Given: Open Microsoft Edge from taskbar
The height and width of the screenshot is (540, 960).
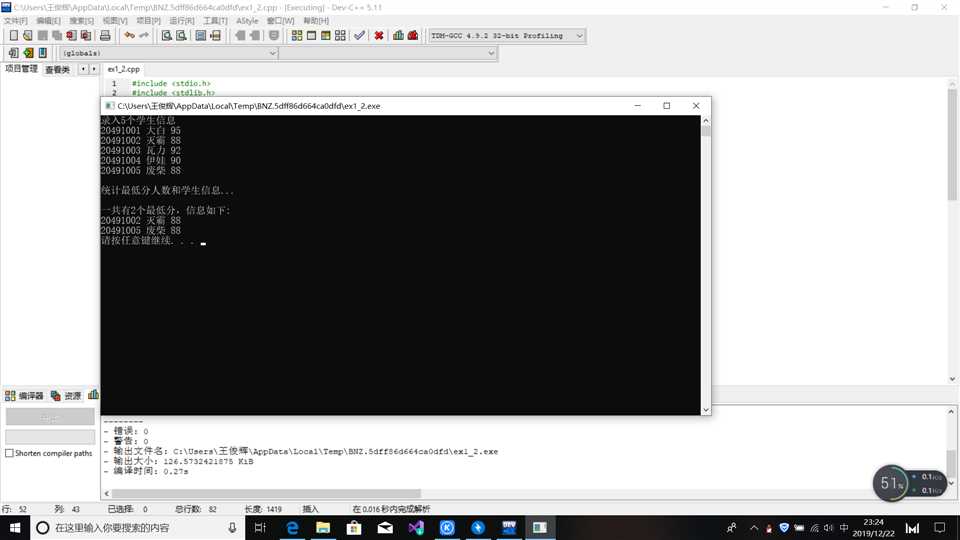Looking at the screenshot, I should coord(292,528).
